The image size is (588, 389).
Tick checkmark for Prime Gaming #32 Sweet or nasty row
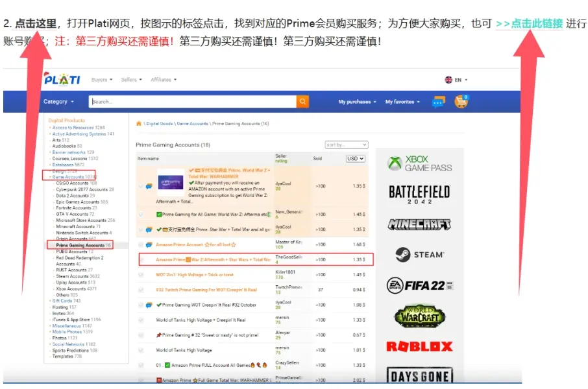click(x=141, y=335)
